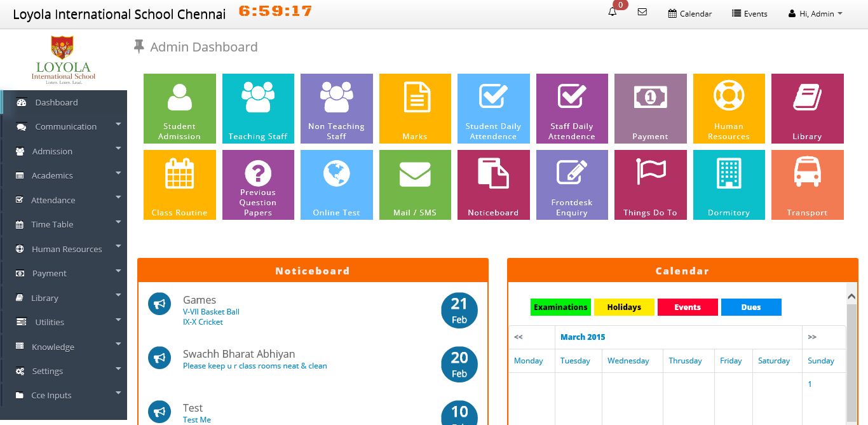Expand the Human Resources sidebar menu
868x425 pixels.
[x=66, y=249]
